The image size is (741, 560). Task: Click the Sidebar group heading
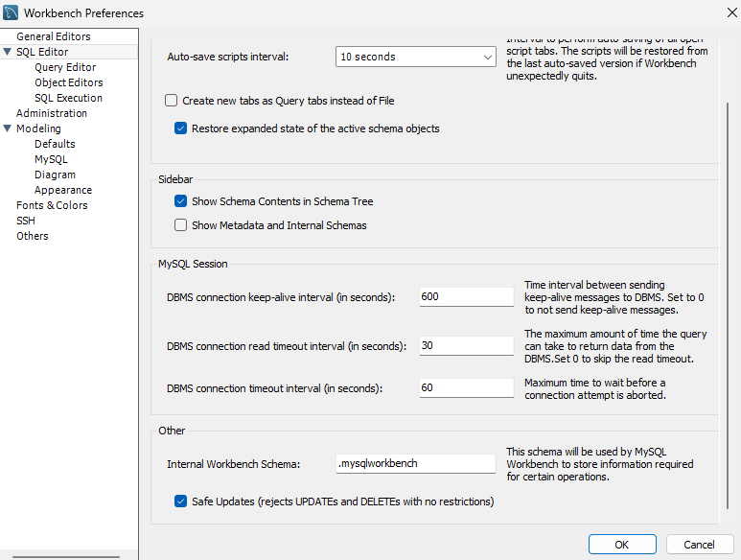(175, 179)
